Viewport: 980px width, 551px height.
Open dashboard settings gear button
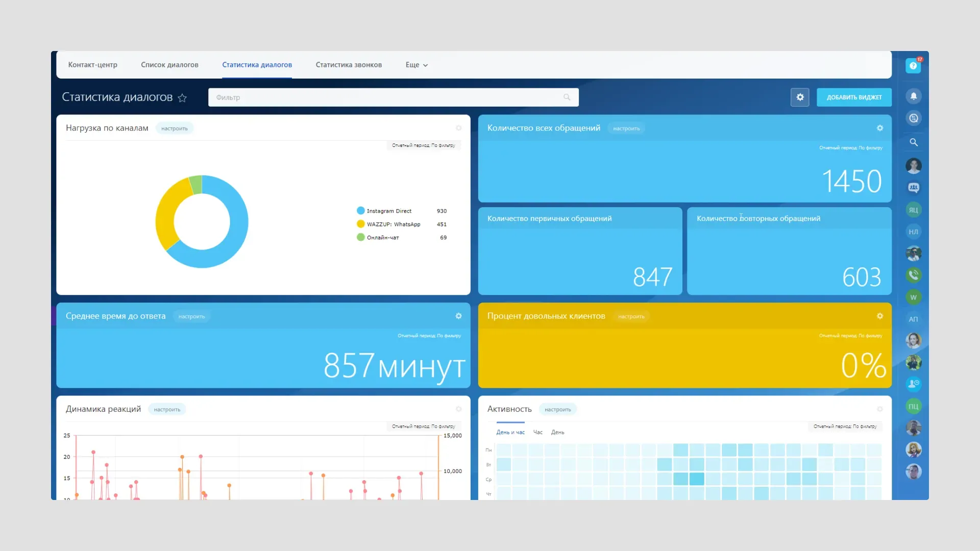pyautogui.click(x=800, y=97)
